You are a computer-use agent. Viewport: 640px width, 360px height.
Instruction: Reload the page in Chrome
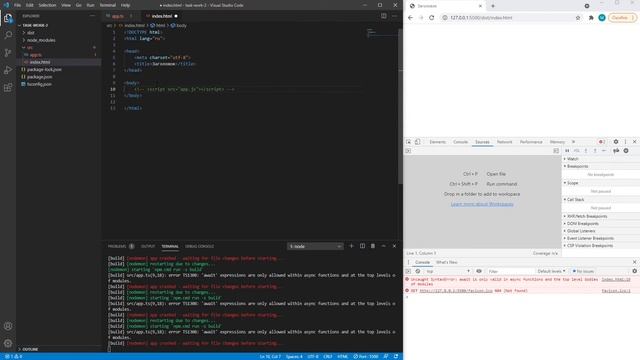[x=431, y=18]
